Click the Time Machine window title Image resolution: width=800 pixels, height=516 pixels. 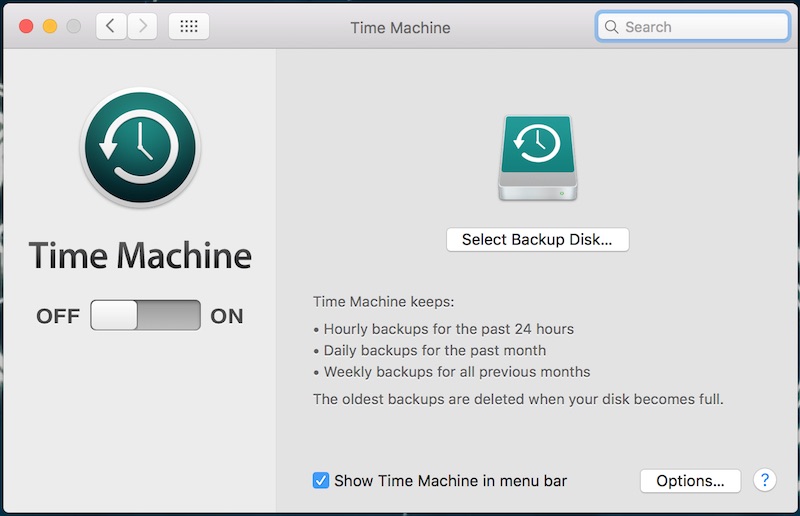pos(400,28)
